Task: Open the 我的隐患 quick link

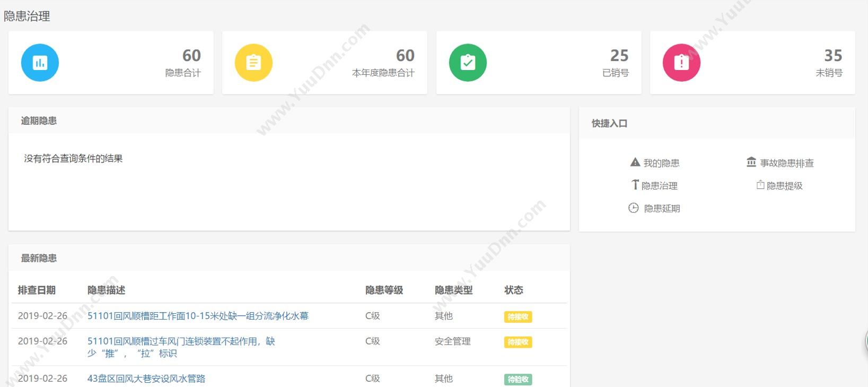Action: coord(661,163)
